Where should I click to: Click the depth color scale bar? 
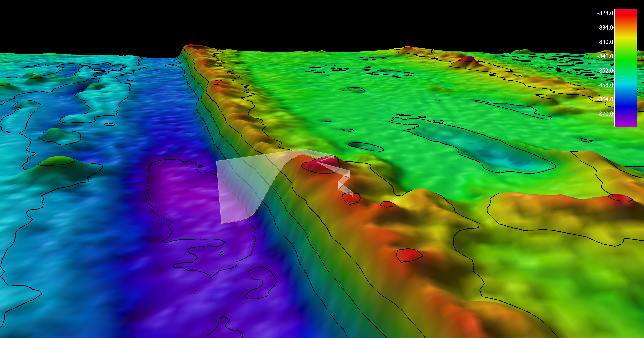(625, 68)
